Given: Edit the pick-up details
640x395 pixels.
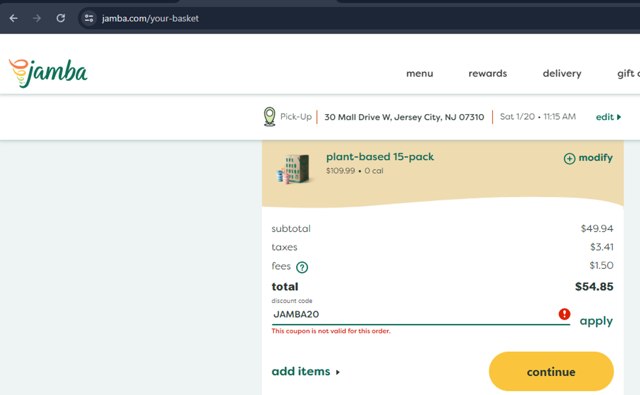Looking at the screenshot, I should (x=608, y=117).
